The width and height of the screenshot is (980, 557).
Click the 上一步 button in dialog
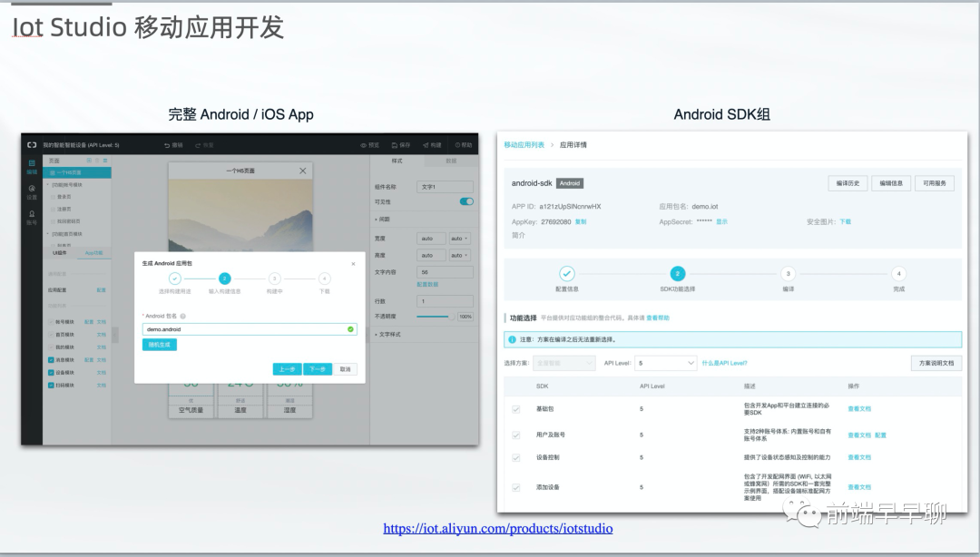pyautogui.click(x=288, y=369)
